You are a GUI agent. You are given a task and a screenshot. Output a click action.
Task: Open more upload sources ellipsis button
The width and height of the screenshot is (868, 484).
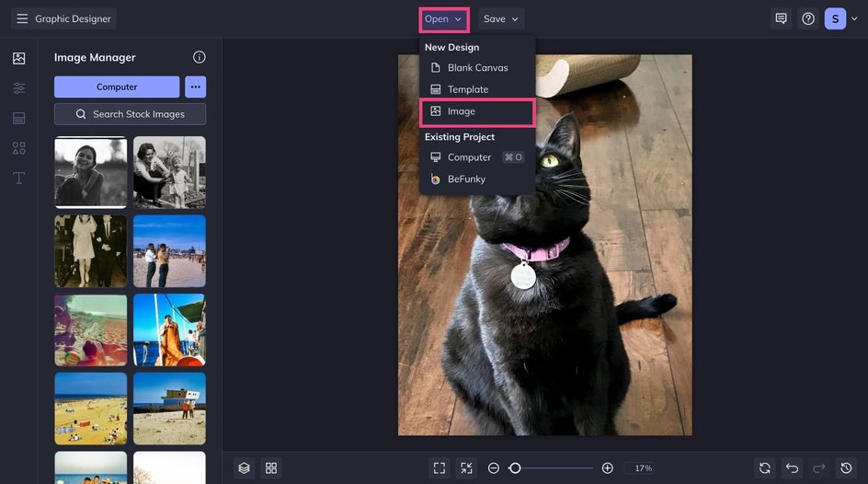(196, 86)
